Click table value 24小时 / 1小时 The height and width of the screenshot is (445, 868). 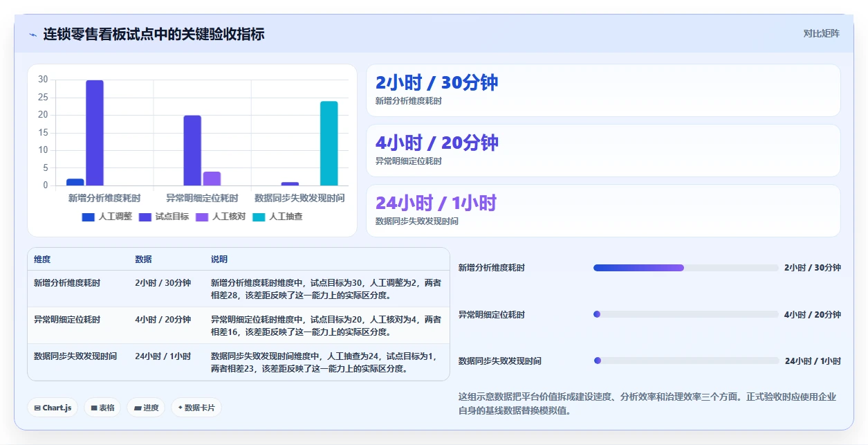163,356
